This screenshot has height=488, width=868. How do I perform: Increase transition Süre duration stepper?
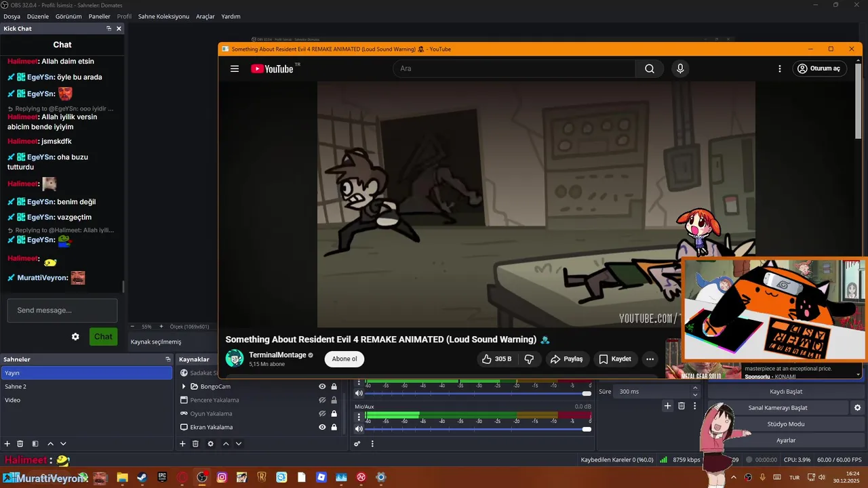click(695, 388)
